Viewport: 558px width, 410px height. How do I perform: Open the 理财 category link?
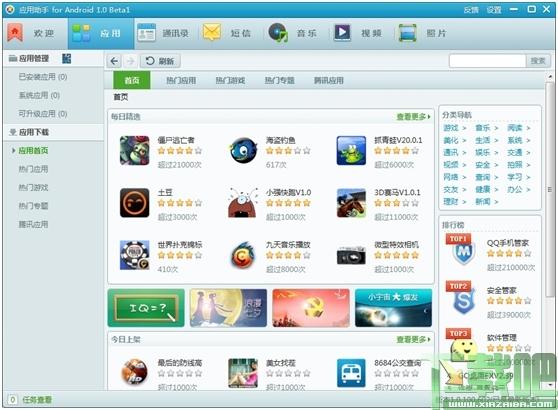(451, 202)
